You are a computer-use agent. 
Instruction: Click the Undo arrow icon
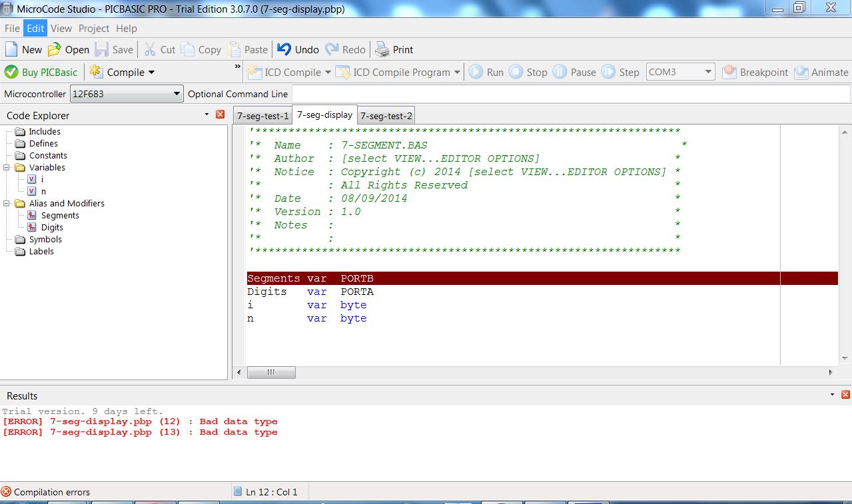(x=284, y=50)
